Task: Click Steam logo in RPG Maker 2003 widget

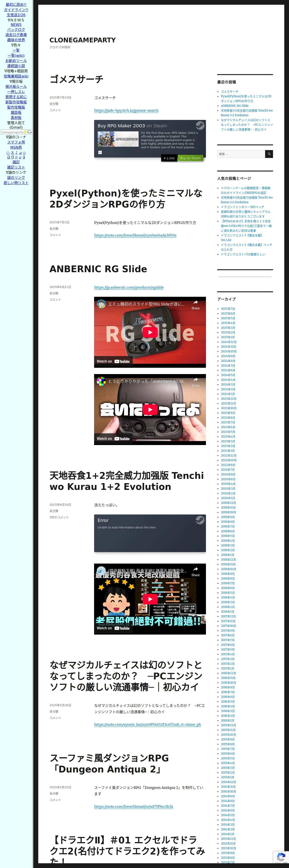Action: [x=200, y=125]
